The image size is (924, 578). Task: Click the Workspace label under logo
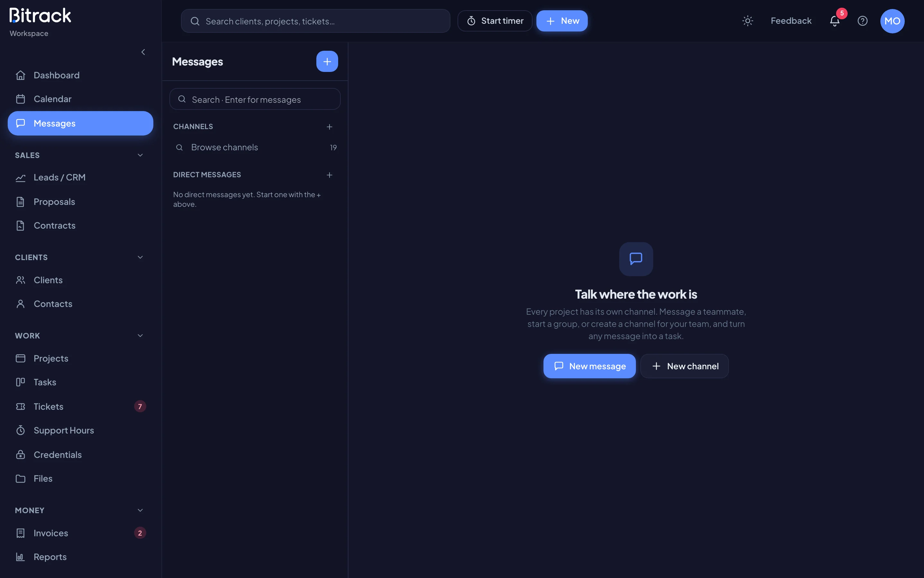pyautogui.click(x=29, y=33)
